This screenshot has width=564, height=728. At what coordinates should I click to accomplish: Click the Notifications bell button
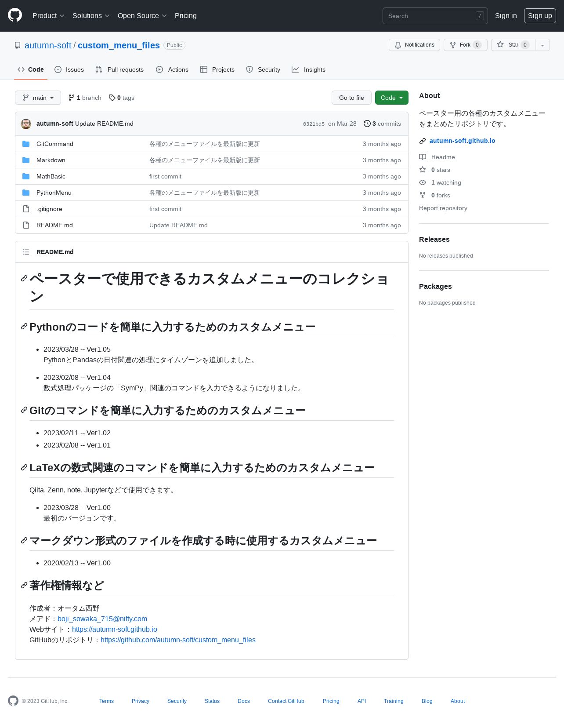pos(414,45)
